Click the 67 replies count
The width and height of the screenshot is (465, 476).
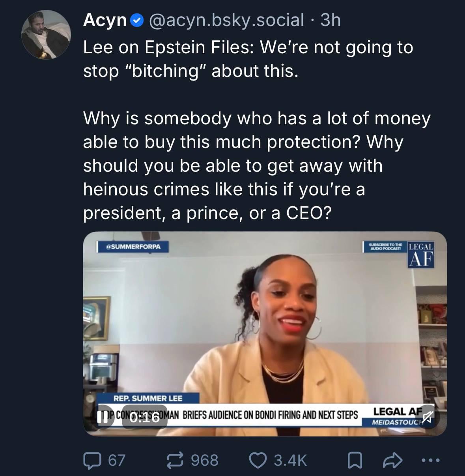click(x=116, y=460)
